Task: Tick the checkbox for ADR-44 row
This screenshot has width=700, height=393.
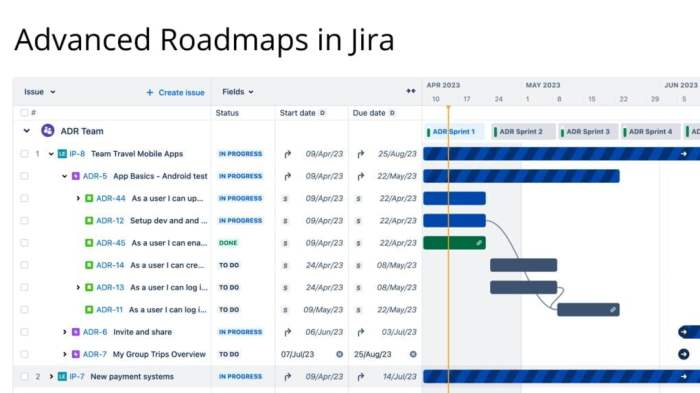Action: point(24,198)
